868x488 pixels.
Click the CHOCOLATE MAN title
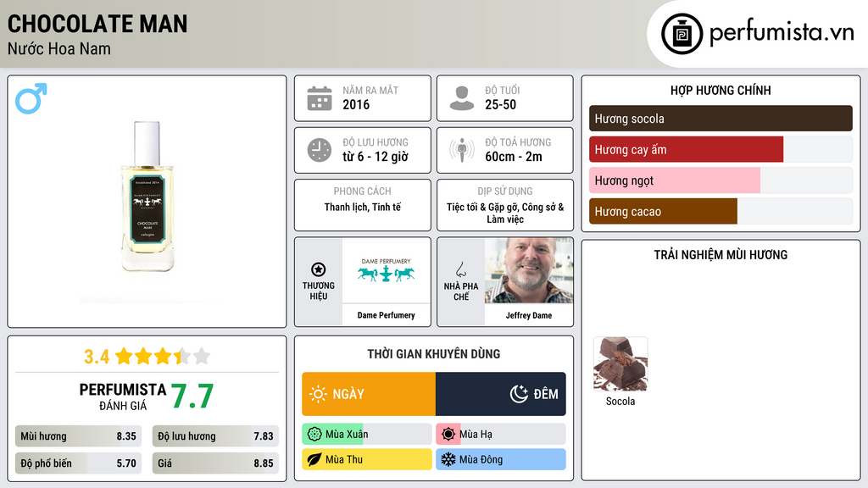pyautogui.click(x=97, y=24)
